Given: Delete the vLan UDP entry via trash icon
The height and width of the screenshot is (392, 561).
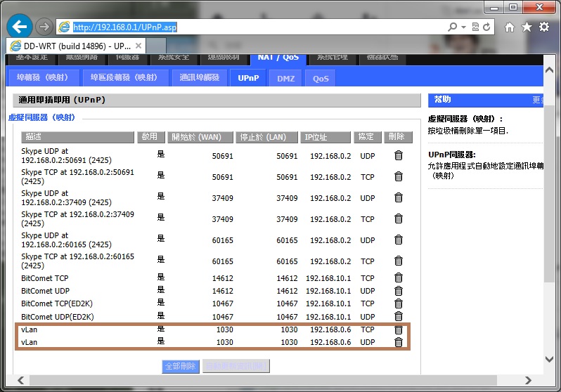Looking at the screenshot, I should pos(399,342).
